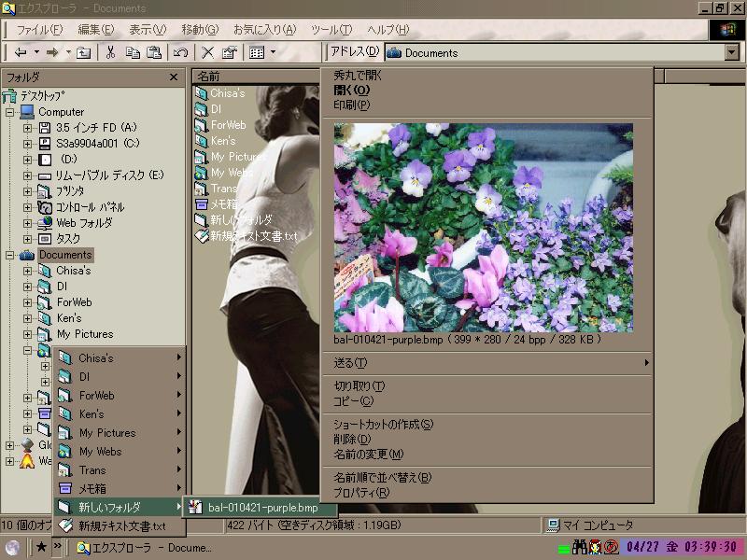Open the 編集(E) menu
The height and width of the screenshot is (560, 747).
pos(96,30)
